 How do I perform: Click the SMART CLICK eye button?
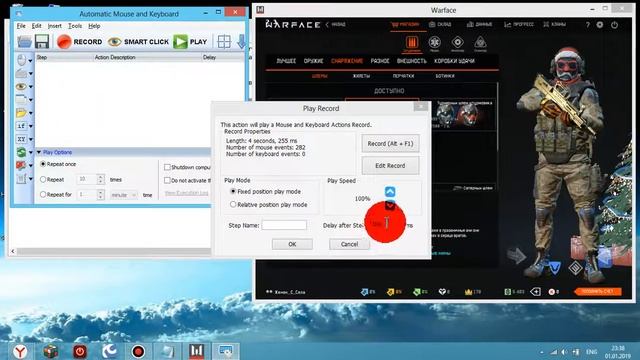pyautogui.click(x=138, y=42)
